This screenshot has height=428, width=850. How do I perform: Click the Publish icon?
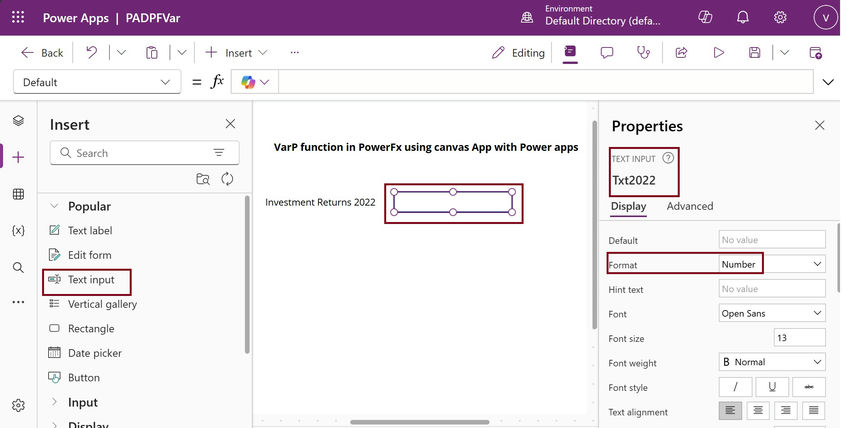pyautogui.click(x=815, y=53)
